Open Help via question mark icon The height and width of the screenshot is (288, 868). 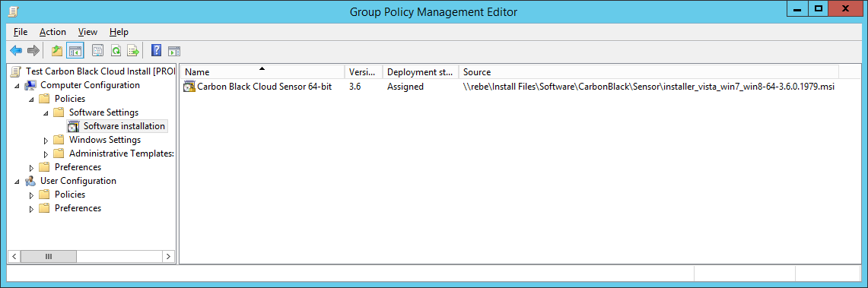coord(156,51)
